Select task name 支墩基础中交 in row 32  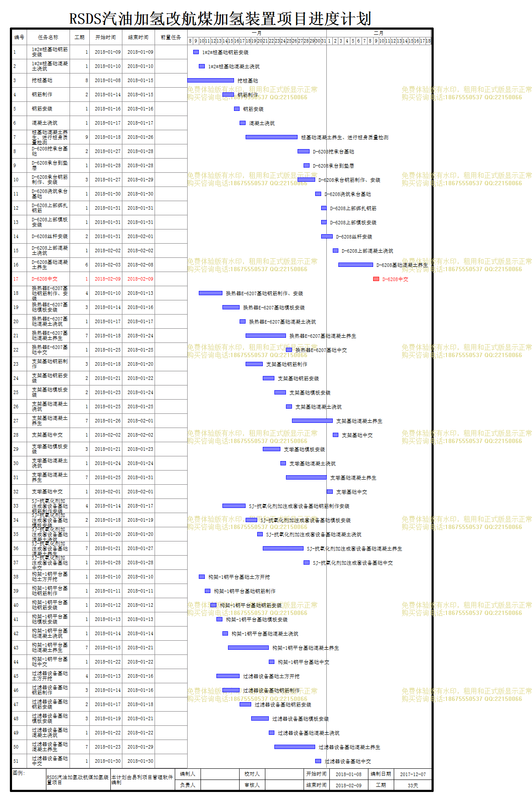click(47, 492)
